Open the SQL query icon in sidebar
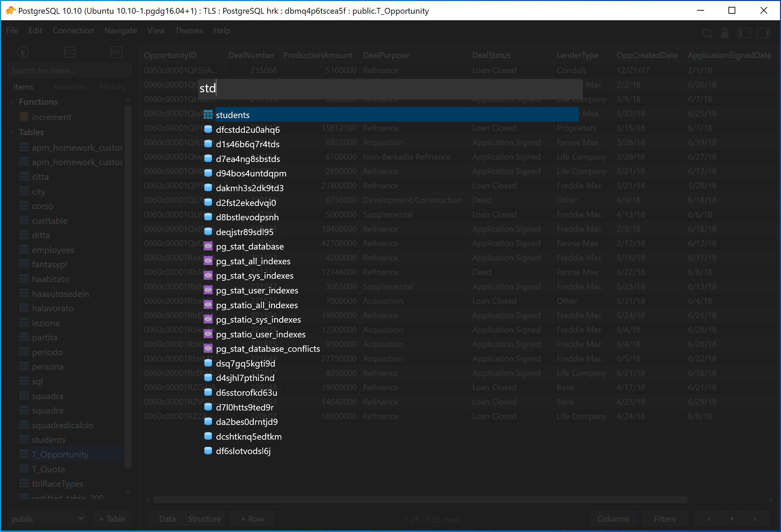Image resolution: width=781 pixels, height=532 pixels. (x=117, y=52)
